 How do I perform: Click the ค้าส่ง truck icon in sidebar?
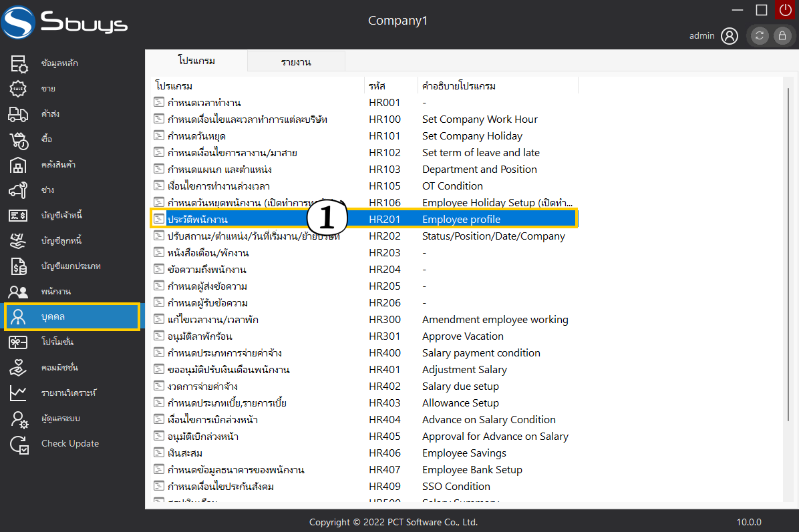tap(18, 114)
